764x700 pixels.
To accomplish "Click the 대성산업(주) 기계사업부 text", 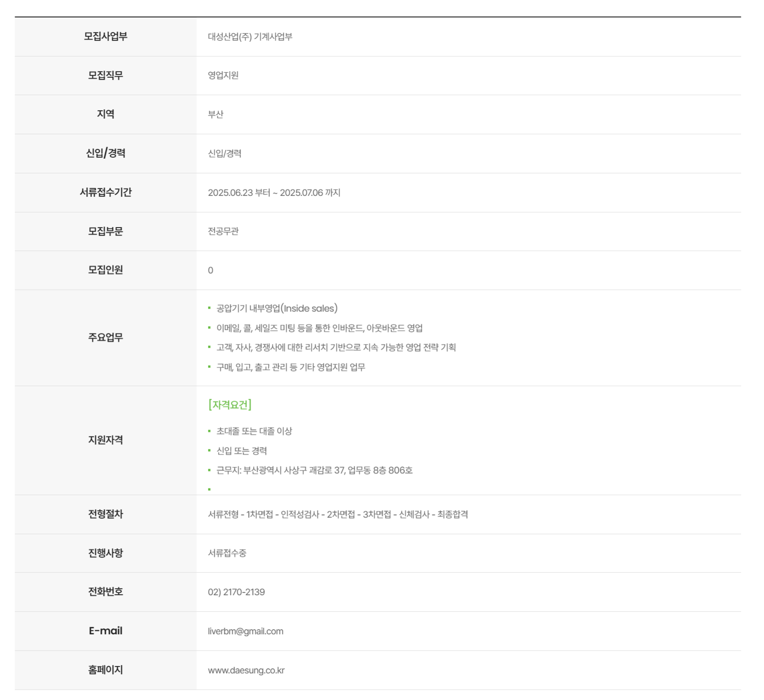I will point(250,37).
